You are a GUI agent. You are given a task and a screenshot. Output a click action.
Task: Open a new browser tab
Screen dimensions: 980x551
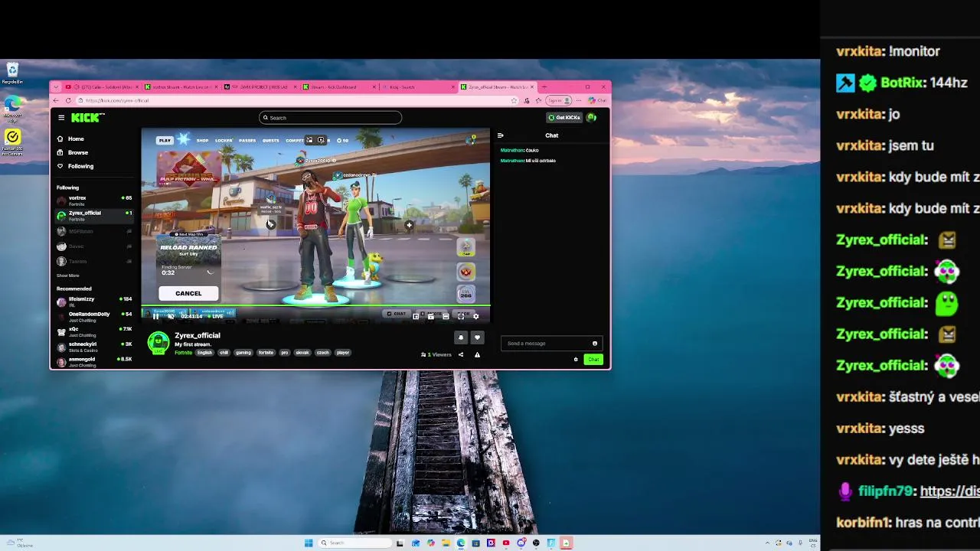pyautogui.click(x=544, y=86)
